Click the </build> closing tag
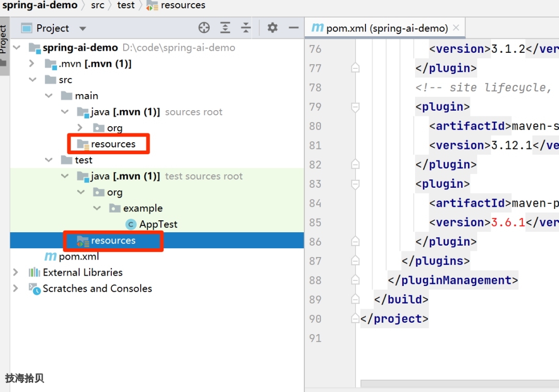 tap(401, 299)
